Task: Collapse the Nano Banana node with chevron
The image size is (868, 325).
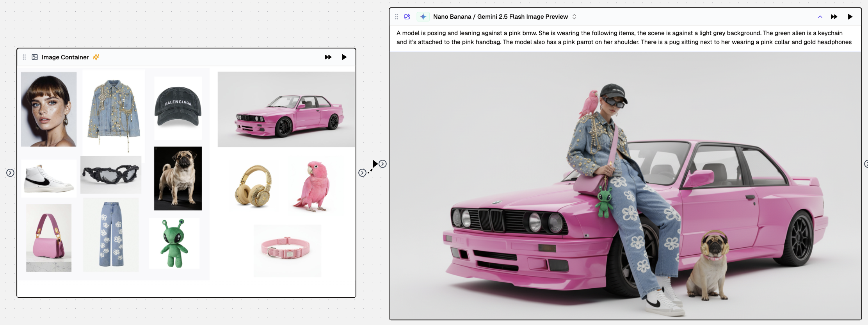Action: coord(820,17)
